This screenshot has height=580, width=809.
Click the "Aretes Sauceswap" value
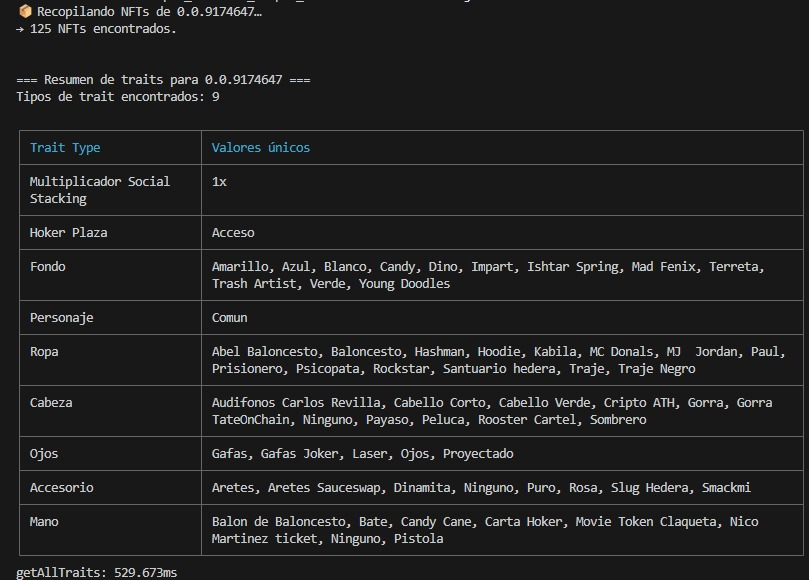(324, 488)
